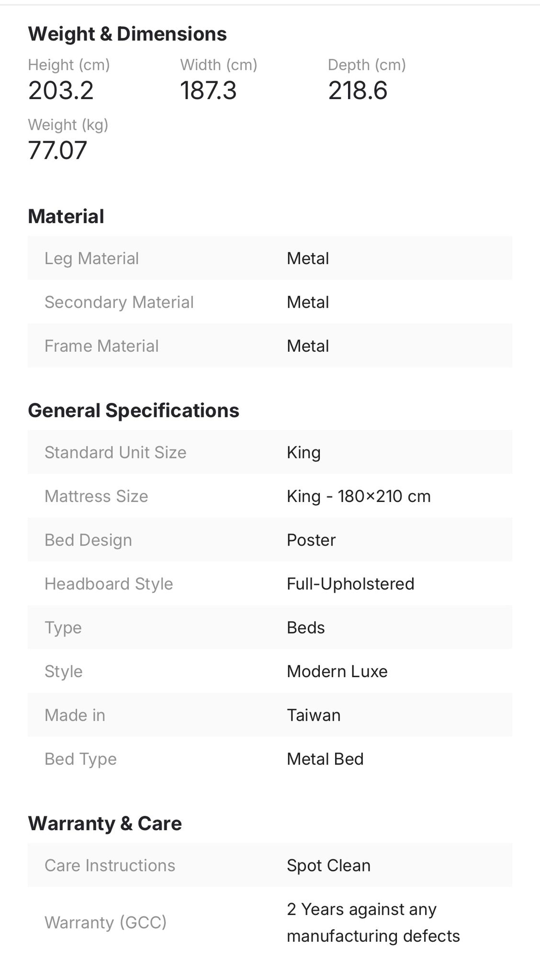Select the depth value 218.6
Image resolution: width=540 pixels, height=980 pixels.
click(358, 90)
